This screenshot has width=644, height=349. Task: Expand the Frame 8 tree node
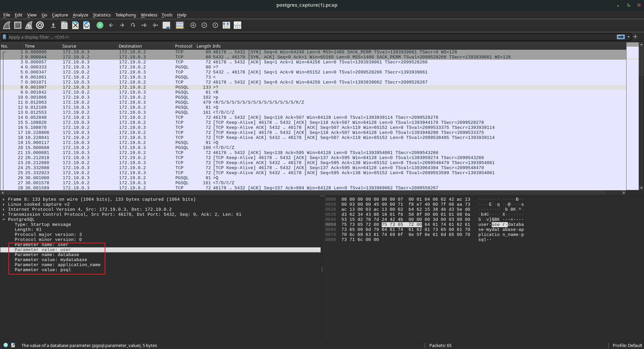coord(4,199)
